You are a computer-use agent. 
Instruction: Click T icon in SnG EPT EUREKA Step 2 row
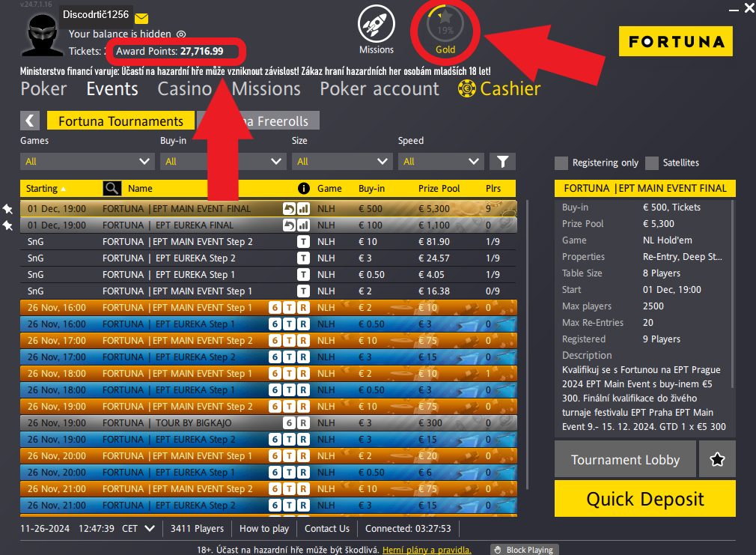303,258
